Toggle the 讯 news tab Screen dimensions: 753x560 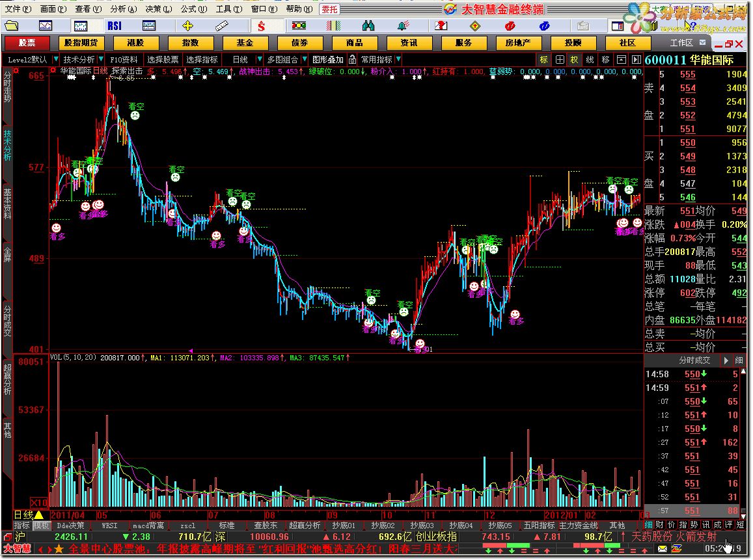point(706,525)
